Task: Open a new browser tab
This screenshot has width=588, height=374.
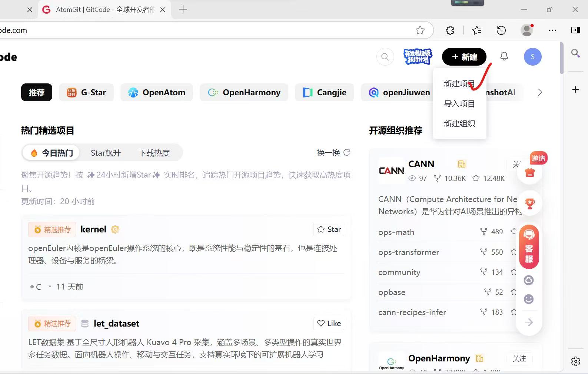Action: pyautogui.click(x=183, y=10)
